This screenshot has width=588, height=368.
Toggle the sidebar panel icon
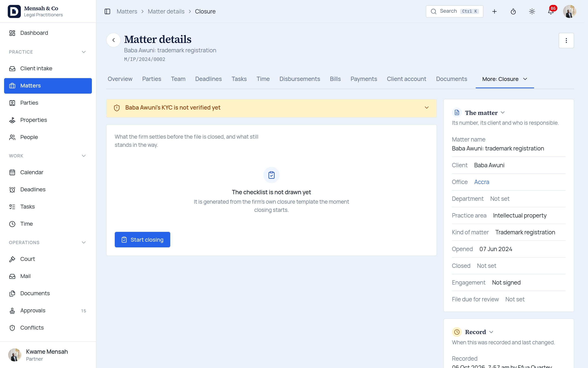tap(107, 11)
